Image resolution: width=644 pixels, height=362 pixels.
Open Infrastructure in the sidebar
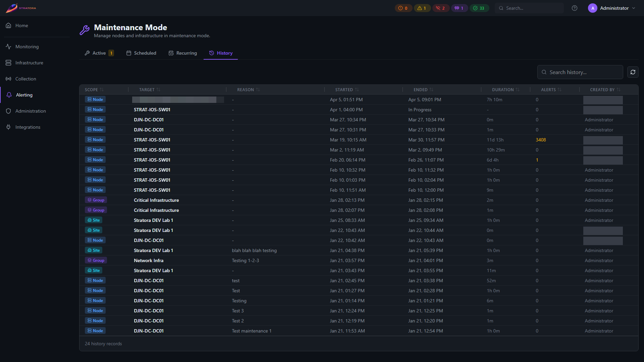tap(35, 63)
